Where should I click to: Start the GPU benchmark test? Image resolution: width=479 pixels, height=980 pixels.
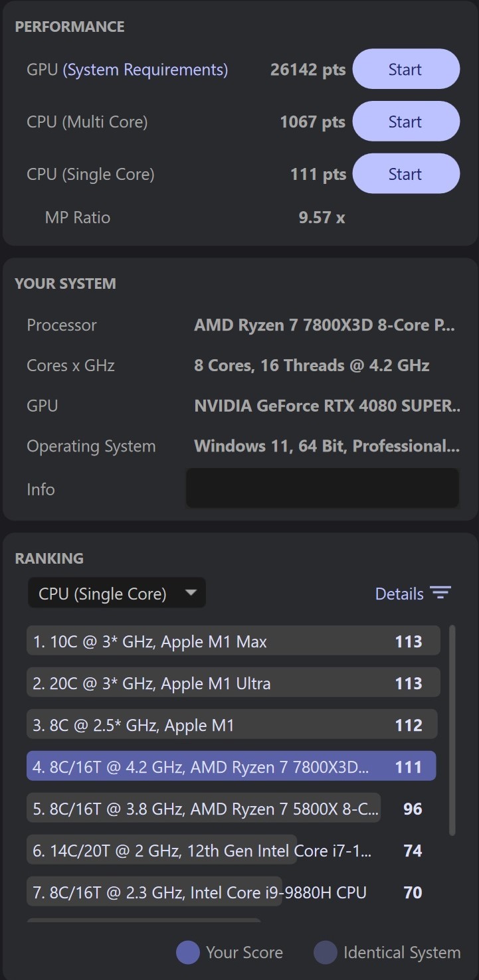406,69
